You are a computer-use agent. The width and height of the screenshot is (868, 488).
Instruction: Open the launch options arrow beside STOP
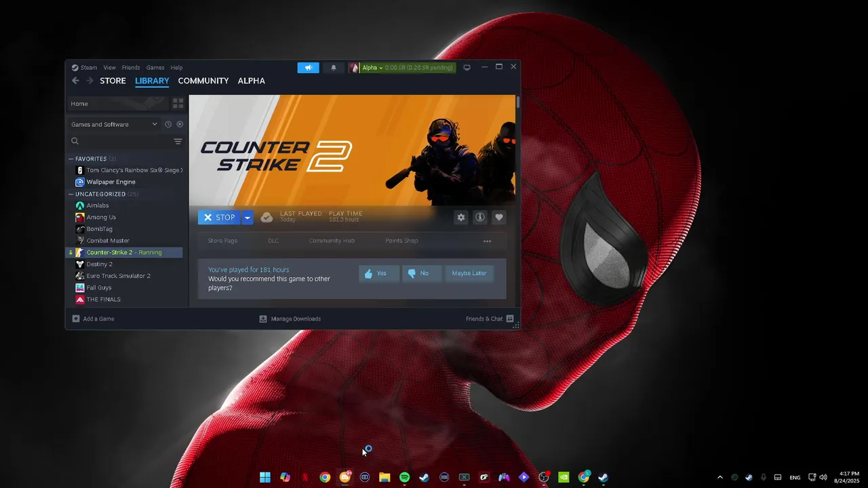248,218
